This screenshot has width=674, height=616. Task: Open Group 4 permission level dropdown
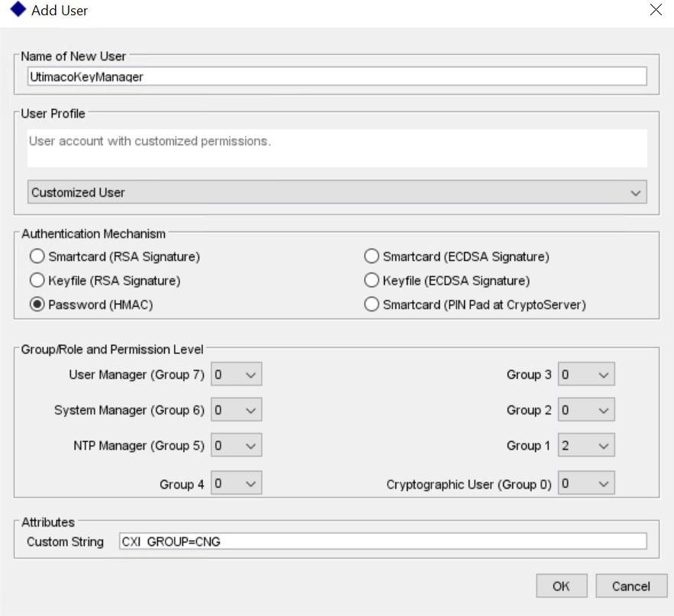(236, 483)
